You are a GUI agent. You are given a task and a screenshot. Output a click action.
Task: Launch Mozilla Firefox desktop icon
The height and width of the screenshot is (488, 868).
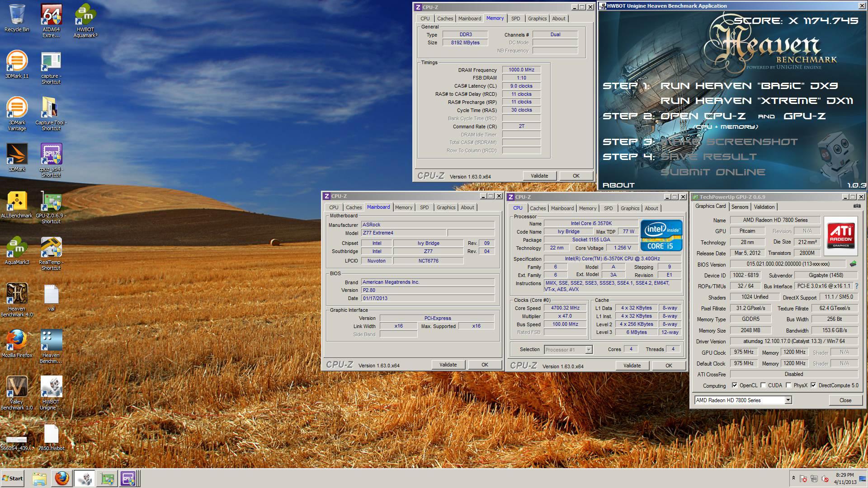pos(17,344)
